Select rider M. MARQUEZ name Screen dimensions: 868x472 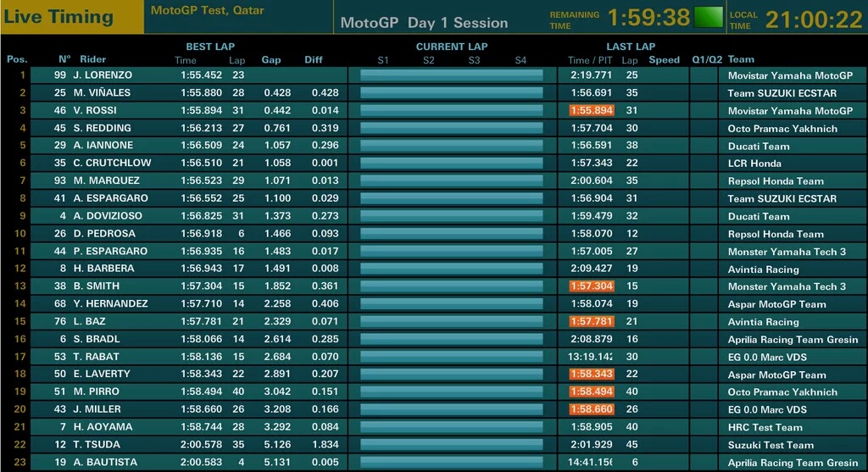[x=106, y=180]
